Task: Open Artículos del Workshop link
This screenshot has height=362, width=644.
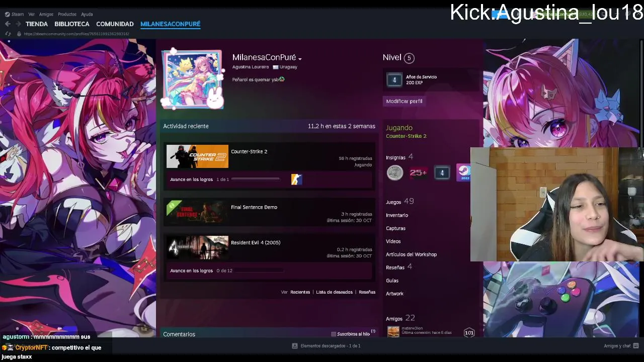Action: (x=411, y=254)
